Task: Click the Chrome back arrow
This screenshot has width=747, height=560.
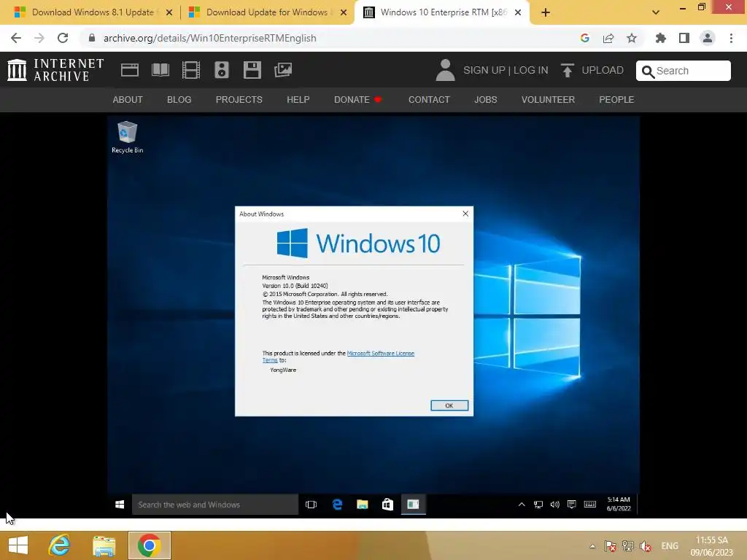Action: 16,38
